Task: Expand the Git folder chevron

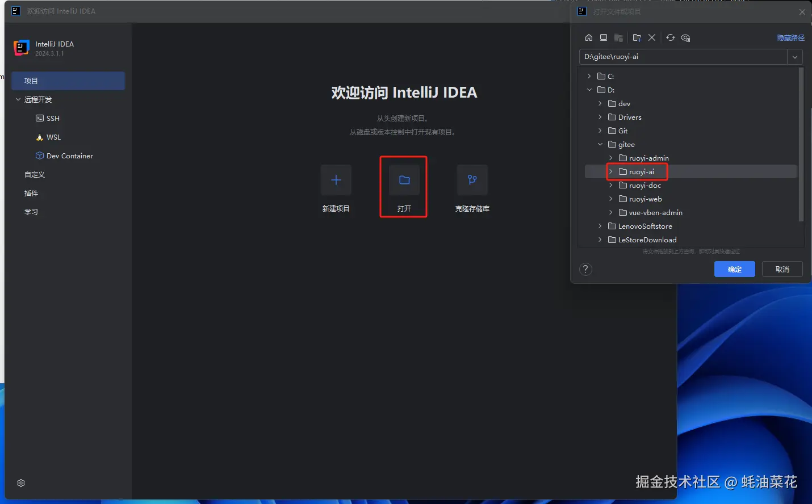Action: pyautogui.click(x=600, y=131)
